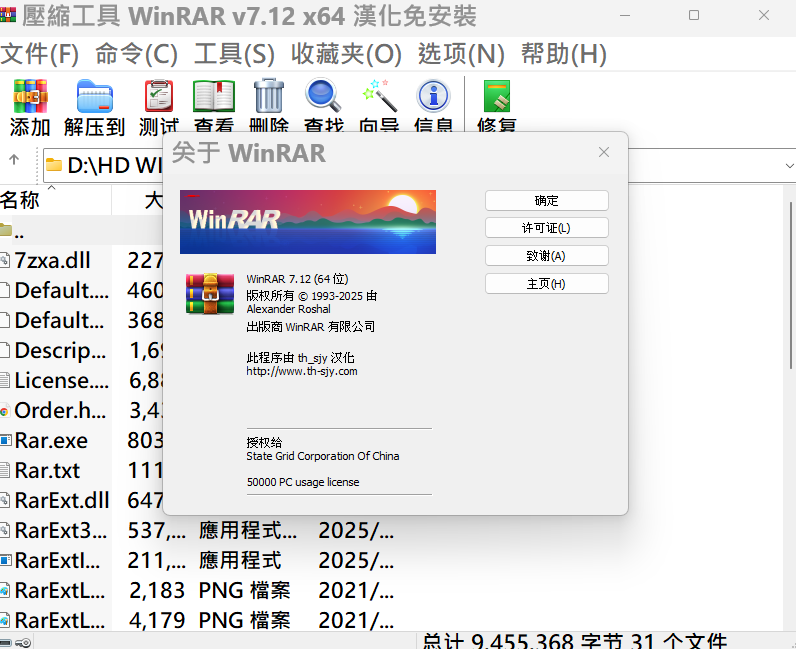Click the Add (添加) toolbar icon
796x649 pixels.
pos(30,96)
